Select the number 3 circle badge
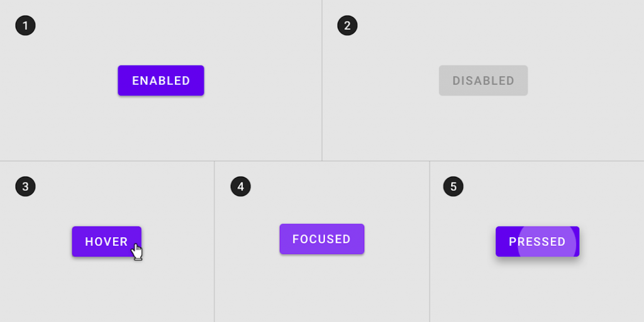 (x=25, y=186)
